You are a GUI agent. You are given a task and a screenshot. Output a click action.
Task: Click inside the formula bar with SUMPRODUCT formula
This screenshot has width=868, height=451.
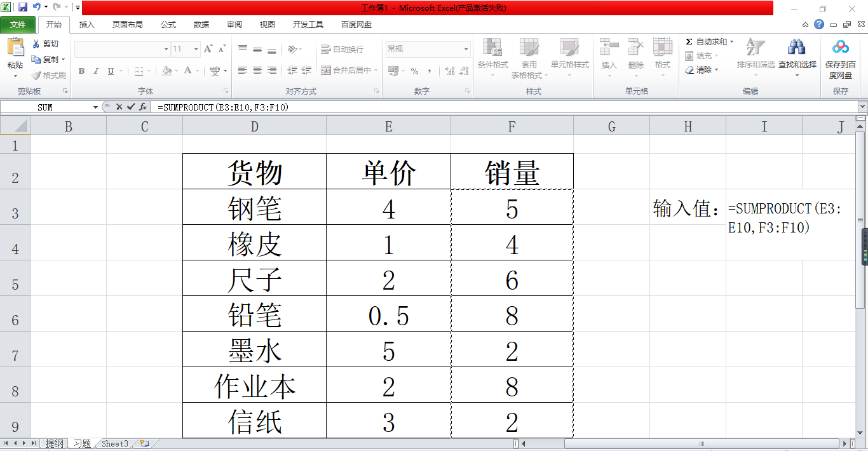coord(505,107)
